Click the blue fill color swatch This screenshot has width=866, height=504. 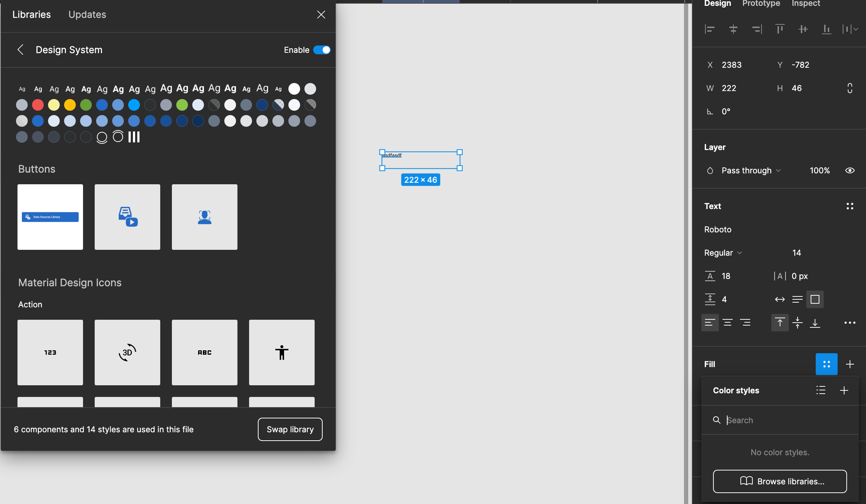826,364
